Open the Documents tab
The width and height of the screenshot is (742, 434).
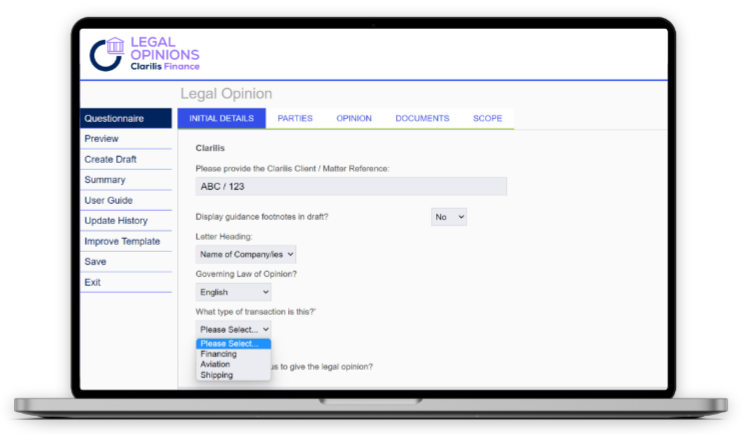pyautogui.click(x=422, y=119)
